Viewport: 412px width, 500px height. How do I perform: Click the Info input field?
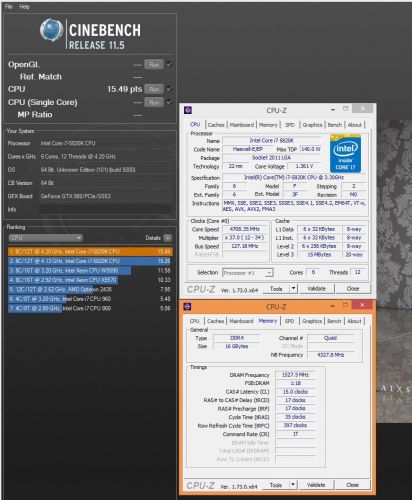coord(105,209)
